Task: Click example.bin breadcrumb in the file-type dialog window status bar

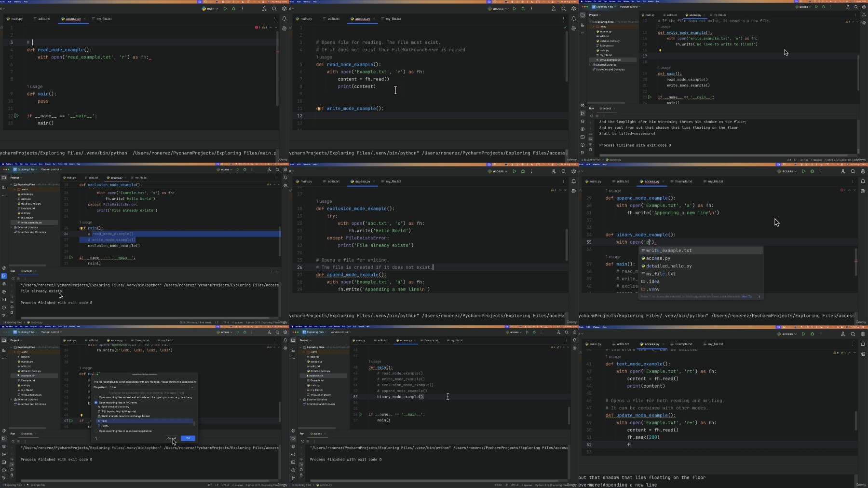Action: coord(37,485)
